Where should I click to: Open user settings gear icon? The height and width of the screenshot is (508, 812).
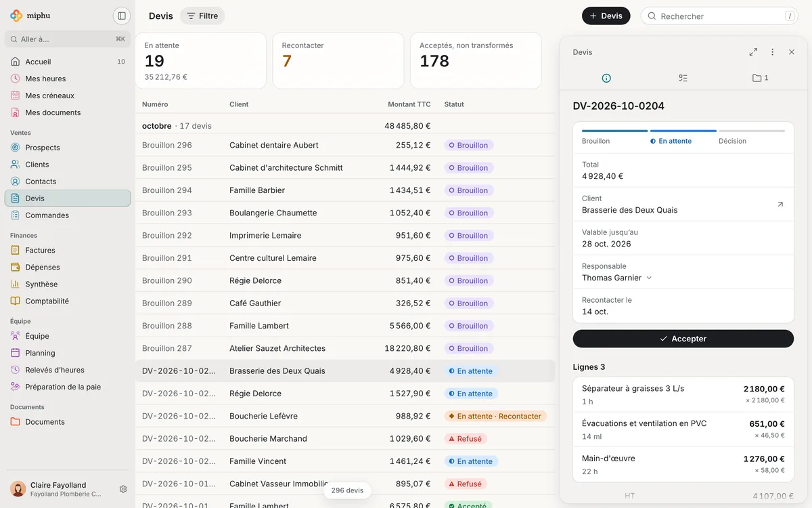123,489
